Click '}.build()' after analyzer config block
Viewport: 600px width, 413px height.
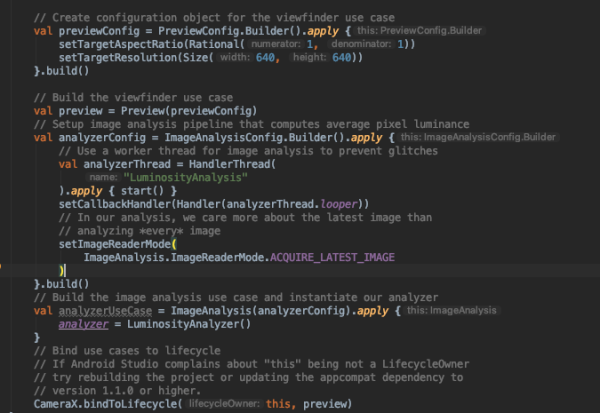pos(61,284)
